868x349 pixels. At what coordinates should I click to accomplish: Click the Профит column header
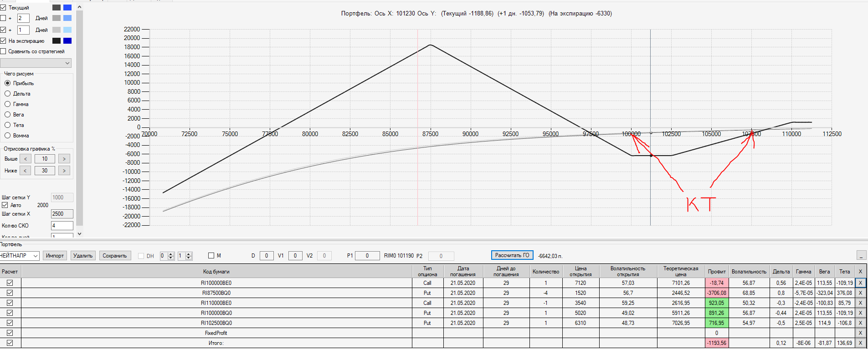click(x=717, y=272)
